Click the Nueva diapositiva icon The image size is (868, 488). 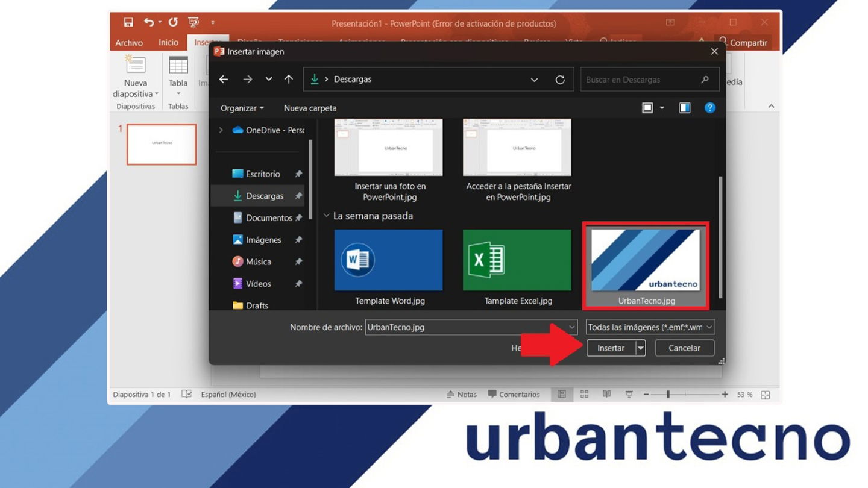click(x=136, y=65)
